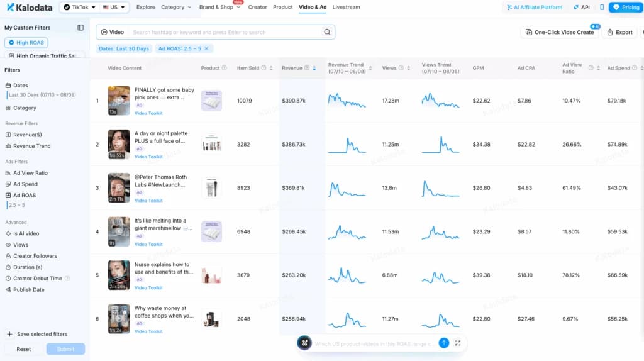This screenshot has width=644, height=361.
Task: Remove the Ad ROAS: 2.5 ~ 5 filter tag
Action: click(x=206, y=48)
